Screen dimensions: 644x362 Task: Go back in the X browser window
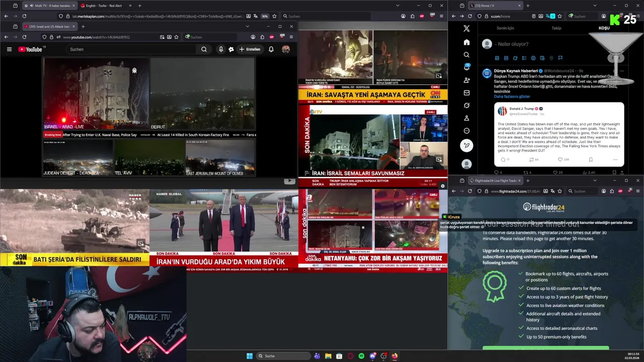point(454,16)
